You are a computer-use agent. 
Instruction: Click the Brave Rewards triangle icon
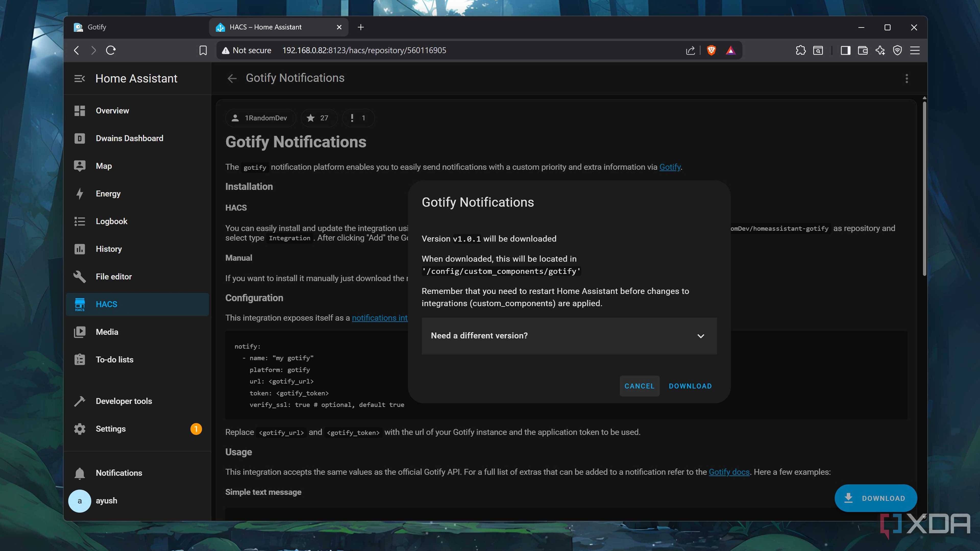730,50
